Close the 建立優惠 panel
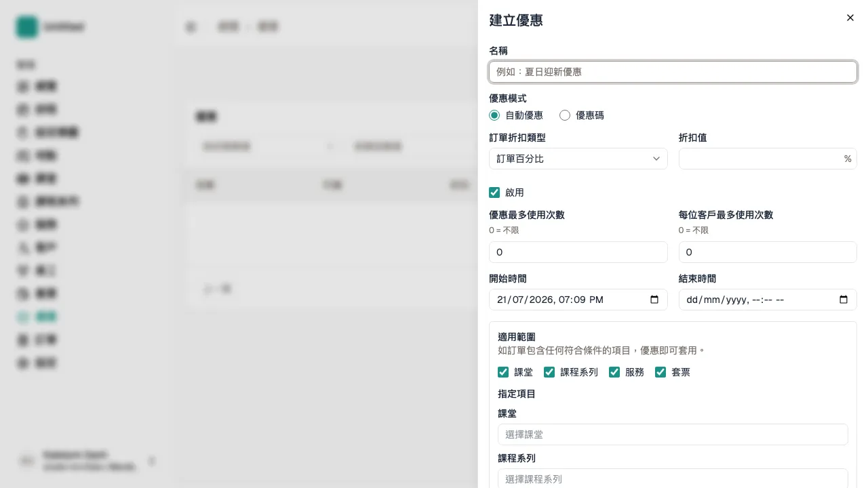This screenshot has height=488, width=868. [x=850, y=18]
